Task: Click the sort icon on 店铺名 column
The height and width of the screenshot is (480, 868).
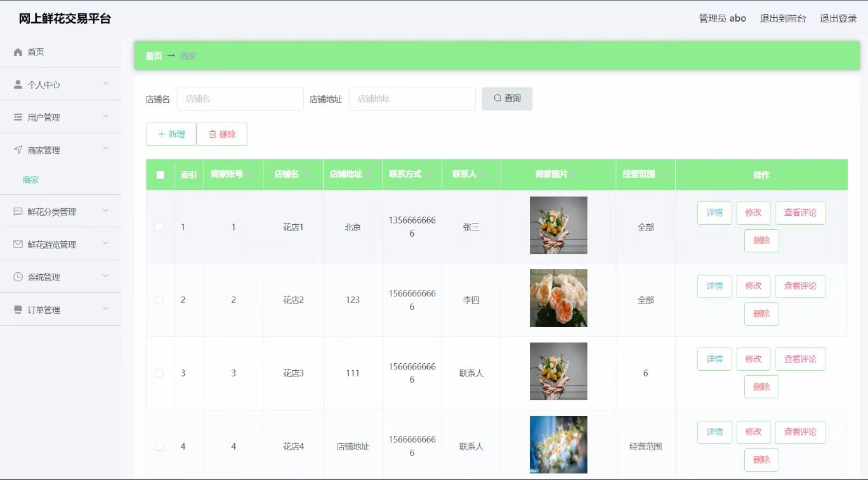Action: pyautogui.click(x=305, y=174)
